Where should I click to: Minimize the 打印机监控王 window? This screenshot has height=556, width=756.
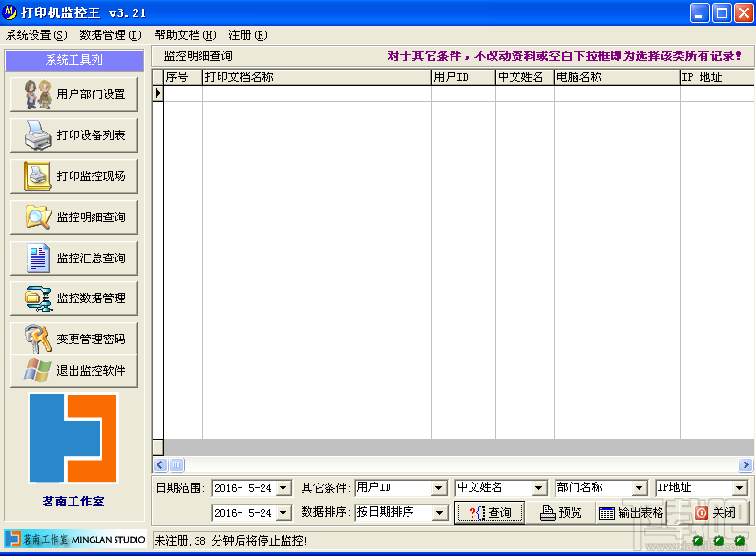pos(700,12)
